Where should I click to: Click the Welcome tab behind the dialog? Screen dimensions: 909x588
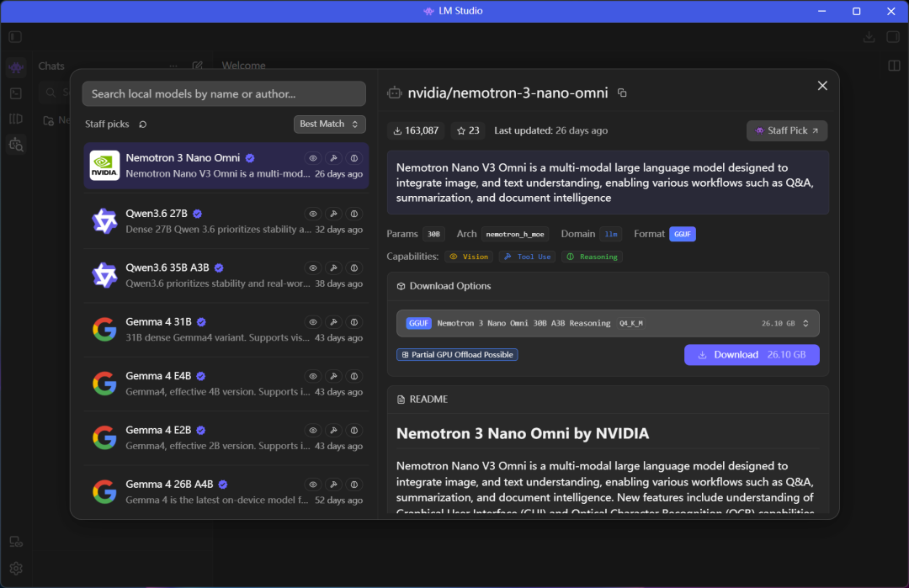coord(243,66)
